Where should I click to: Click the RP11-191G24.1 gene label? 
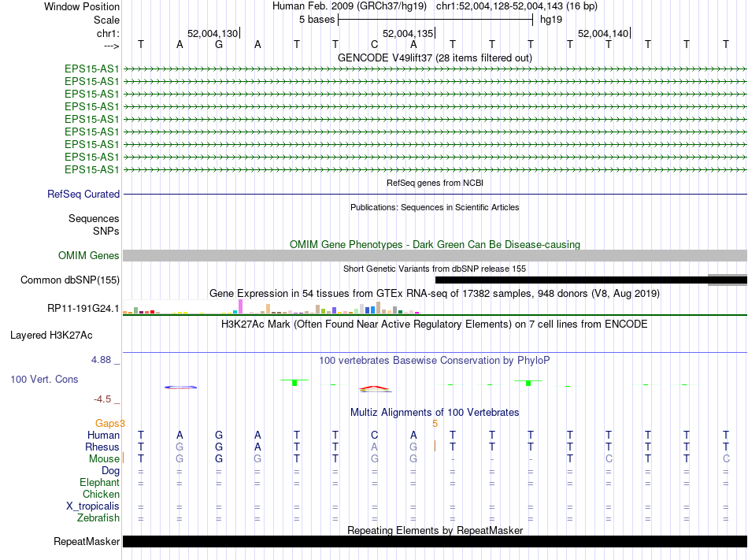83,309
